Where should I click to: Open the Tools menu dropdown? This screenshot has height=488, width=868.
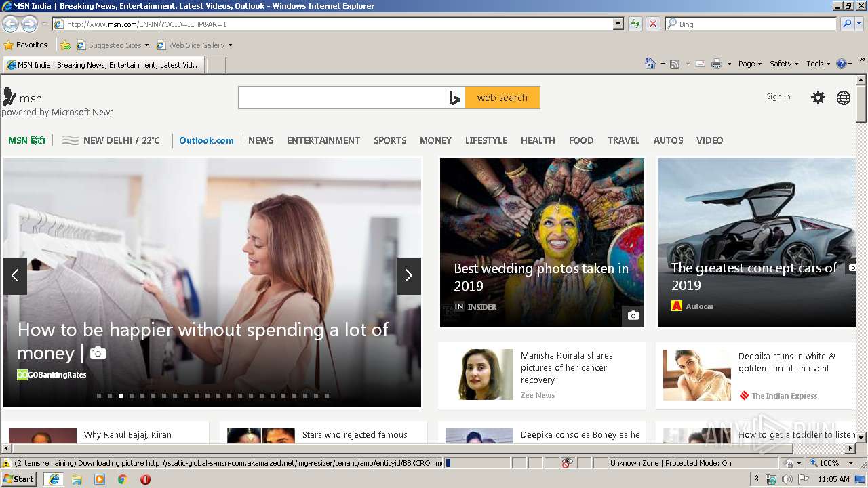coord(818,64)
